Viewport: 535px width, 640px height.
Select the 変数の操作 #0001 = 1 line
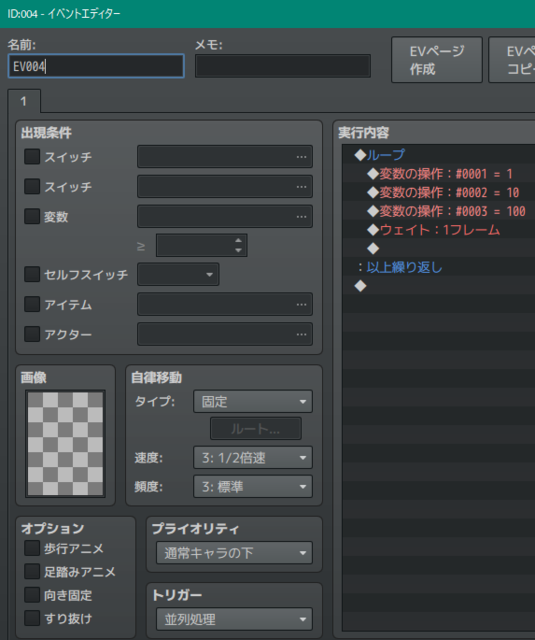point(439,173)
